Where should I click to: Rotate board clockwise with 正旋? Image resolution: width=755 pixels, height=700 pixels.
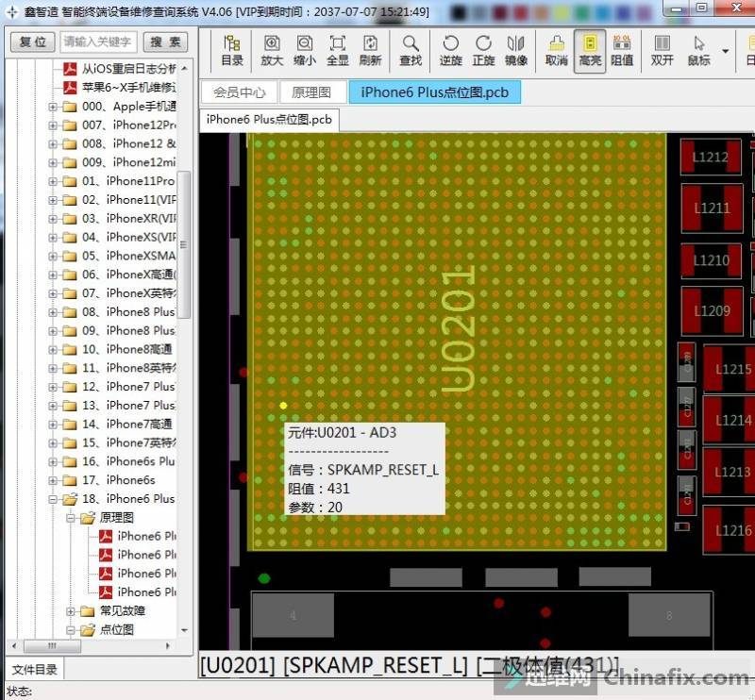coord(483,50)
